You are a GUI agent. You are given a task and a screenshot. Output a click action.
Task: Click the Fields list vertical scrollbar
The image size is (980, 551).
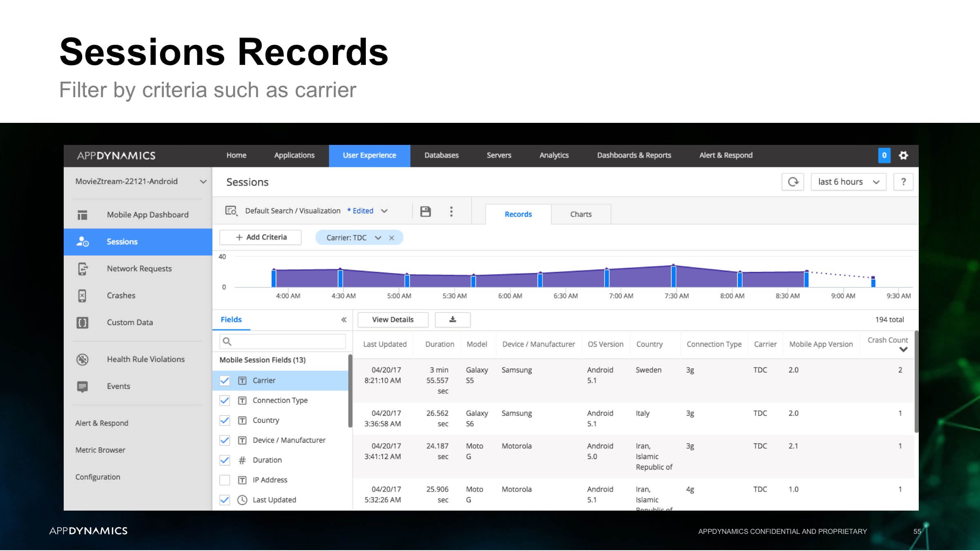[350, 391]
